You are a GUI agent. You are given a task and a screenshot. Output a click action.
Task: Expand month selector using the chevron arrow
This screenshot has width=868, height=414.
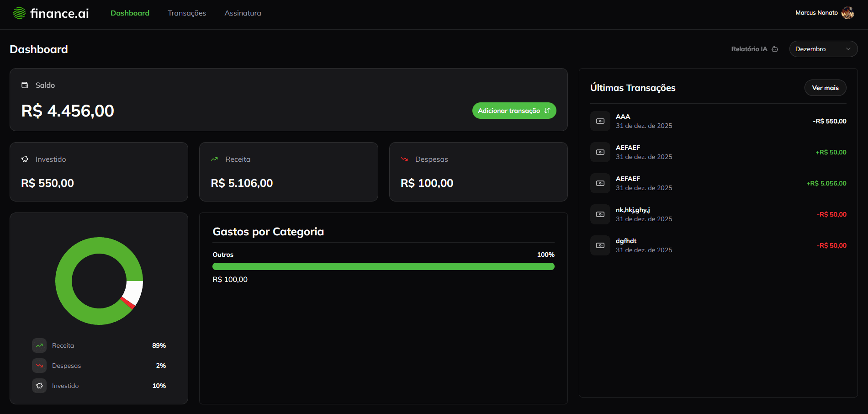(848, 49)
